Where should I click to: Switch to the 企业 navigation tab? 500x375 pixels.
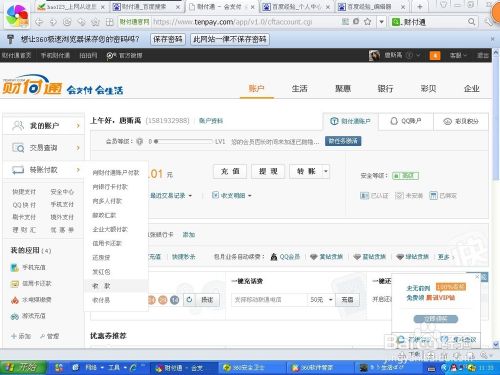click(x=471, y=89)
